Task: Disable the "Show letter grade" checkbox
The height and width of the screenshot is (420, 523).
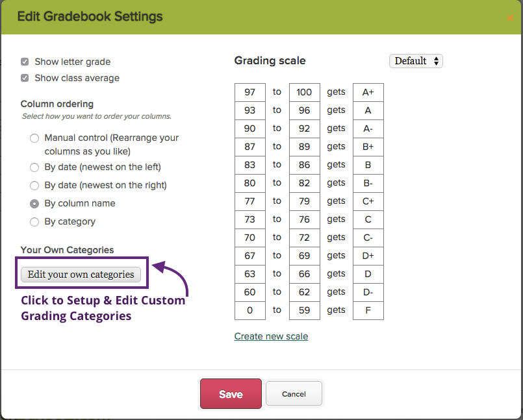Action: pos(25,62)
